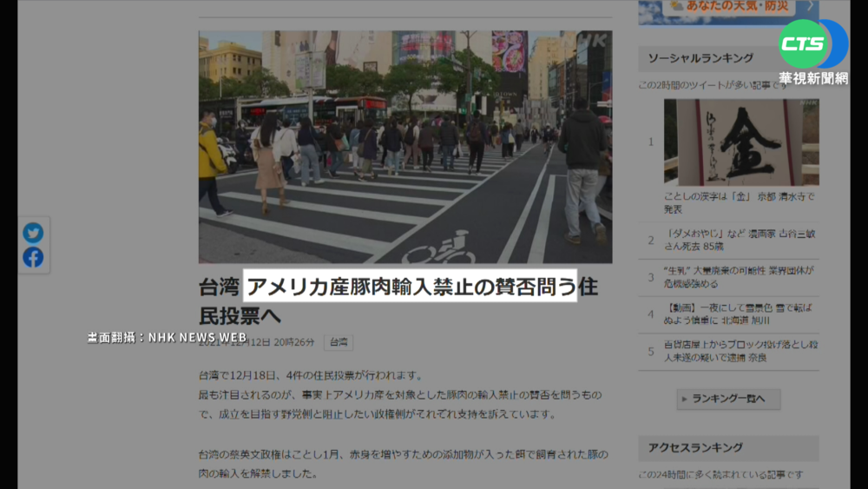868x489 pixels.
Task: Click the arrow on the weather banner
Action: [x=810, y=6]
